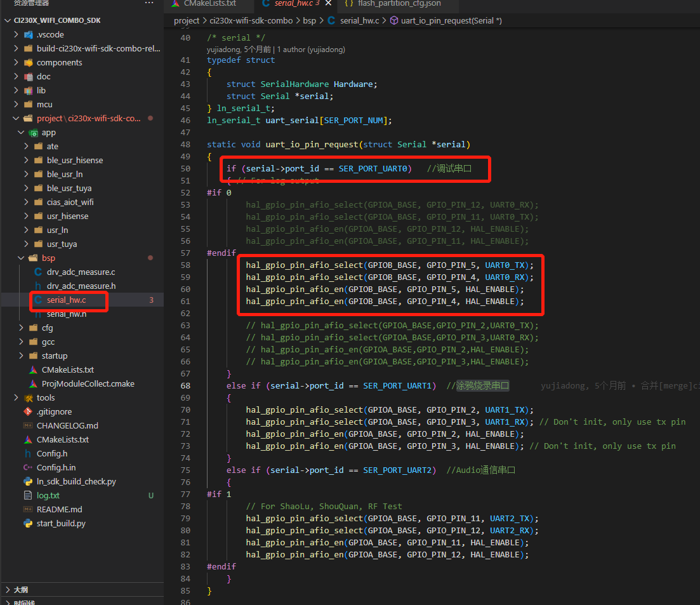Image resolution: width=700 pixels, height=605 pixels.
Task: Open README.md in the file tree
Action: click(x=60, y=509)
